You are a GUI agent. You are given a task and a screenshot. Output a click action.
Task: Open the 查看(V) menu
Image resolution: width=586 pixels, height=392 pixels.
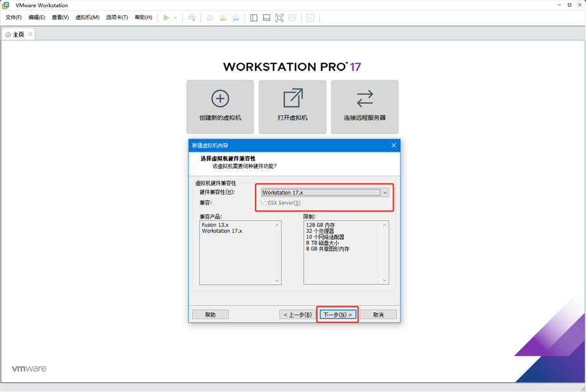[60, 17]
